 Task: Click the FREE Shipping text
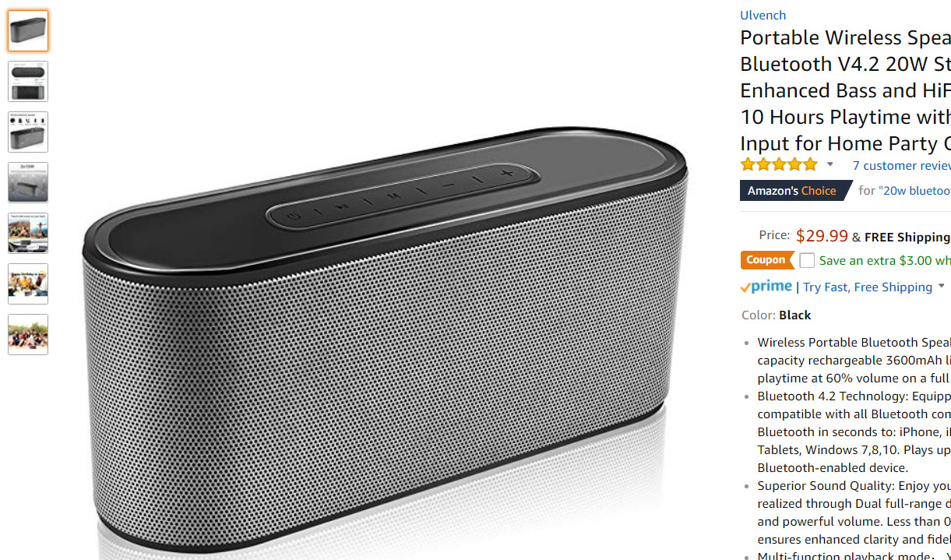pos(907,237)
